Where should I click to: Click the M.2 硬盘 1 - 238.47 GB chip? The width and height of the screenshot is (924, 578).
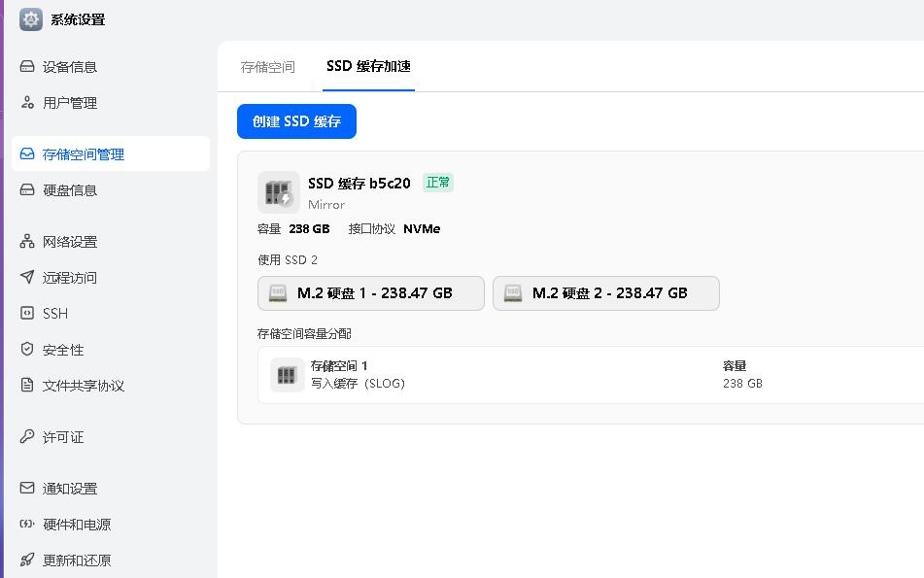370,292
